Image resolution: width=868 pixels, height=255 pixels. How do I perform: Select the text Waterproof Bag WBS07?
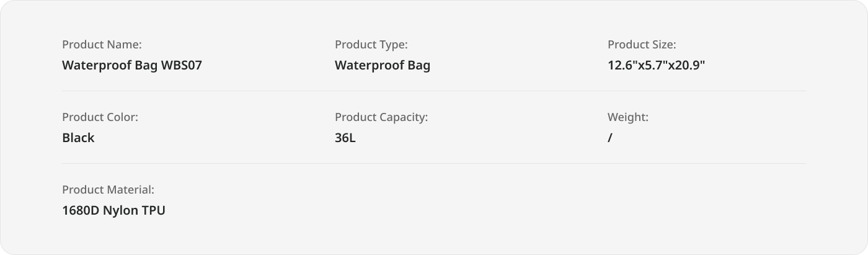[132, 65]
